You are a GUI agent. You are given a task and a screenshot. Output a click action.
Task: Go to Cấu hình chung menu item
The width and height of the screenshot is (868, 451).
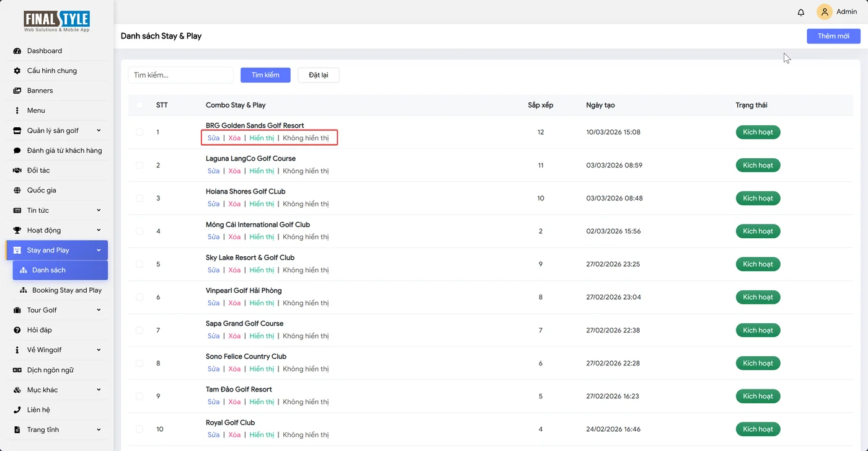(x=56, y=71)
